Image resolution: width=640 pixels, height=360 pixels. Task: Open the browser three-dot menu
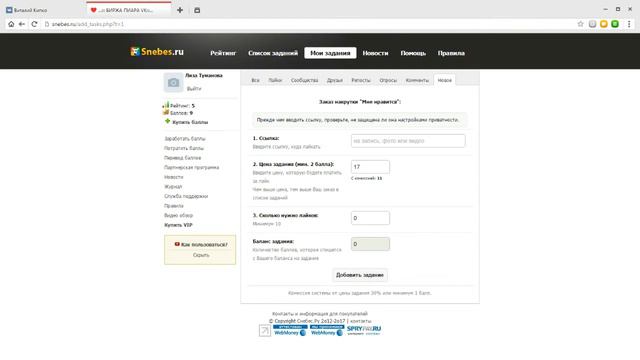pos(629,24)
